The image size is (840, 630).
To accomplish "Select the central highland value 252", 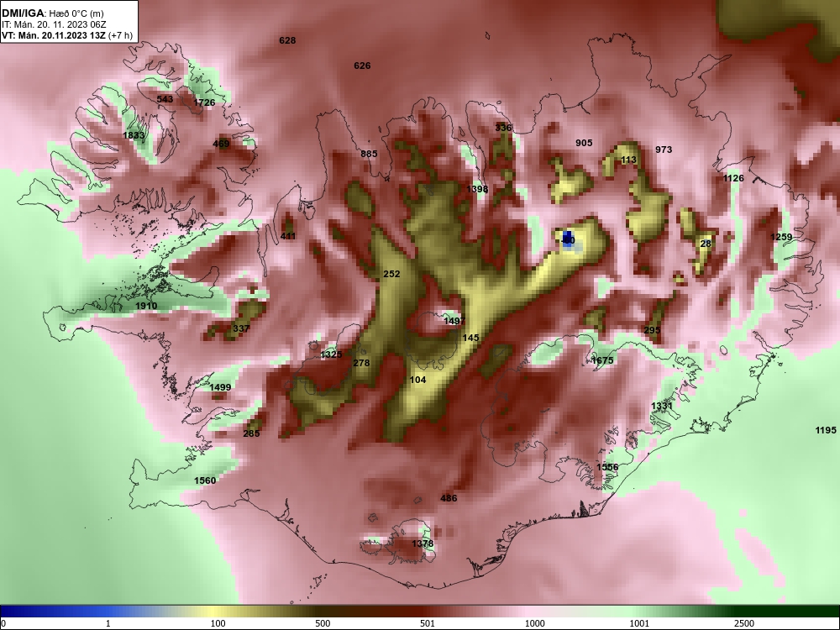I will click(x=391, y=274).
